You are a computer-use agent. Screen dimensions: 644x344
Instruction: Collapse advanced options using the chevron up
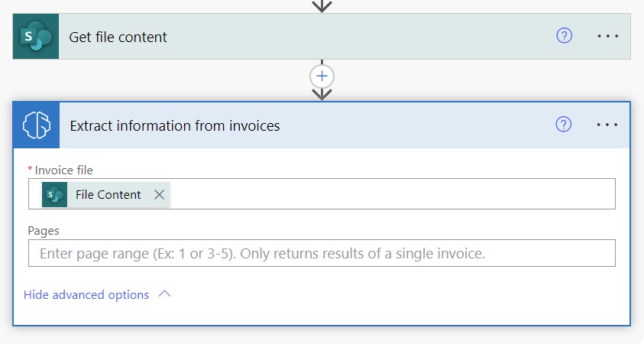pyautogui.click(x=164, y=294)
